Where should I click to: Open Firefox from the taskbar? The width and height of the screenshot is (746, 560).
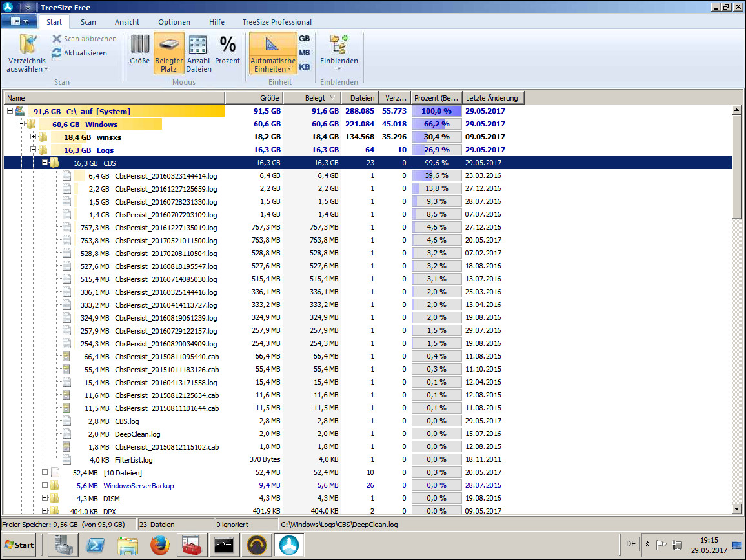[x=160, y=545]
